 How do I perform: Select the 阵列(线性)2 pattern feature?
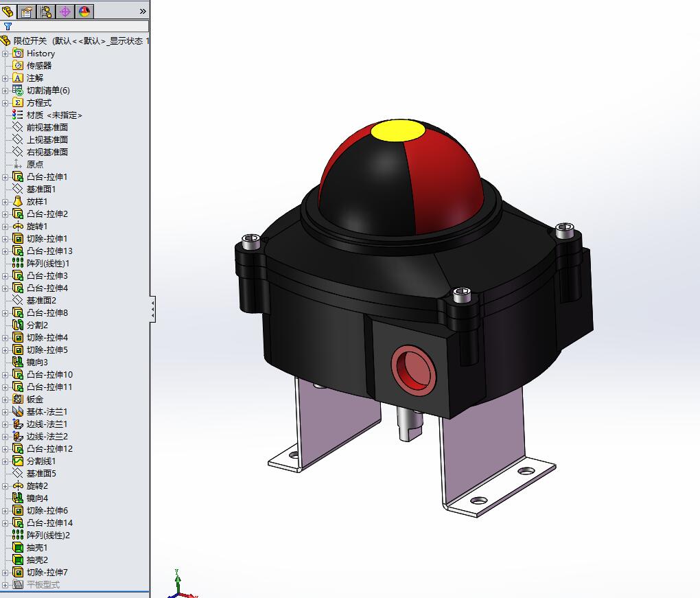(41, 535)
